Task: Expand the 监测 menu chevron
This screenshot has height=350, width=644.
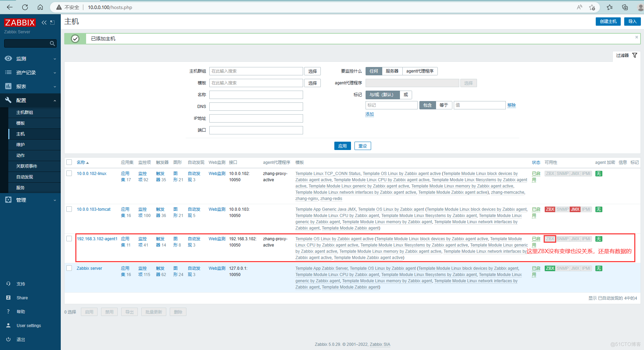Action: (x=55, y=59)
